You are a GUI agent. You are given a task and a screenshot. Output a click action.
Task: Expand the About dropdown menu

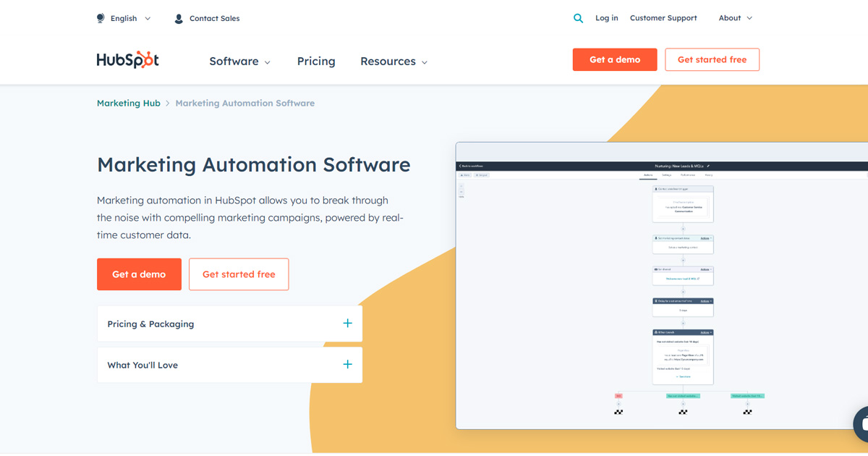coord(735,18)
